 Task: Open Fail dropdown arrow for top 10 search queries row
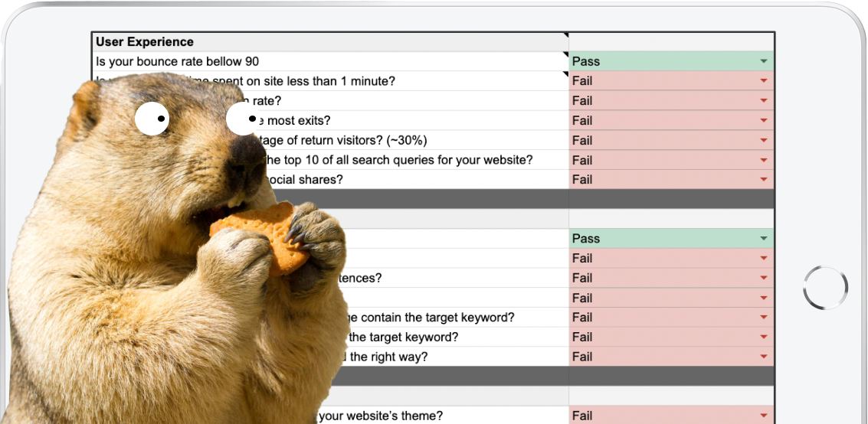(764, 160)
